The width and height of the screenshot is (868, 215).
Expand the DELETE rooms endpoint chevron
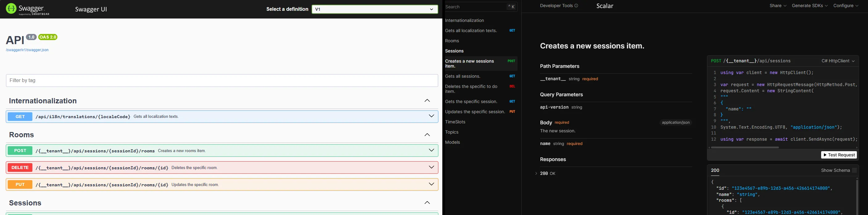(x=431, y=167)
